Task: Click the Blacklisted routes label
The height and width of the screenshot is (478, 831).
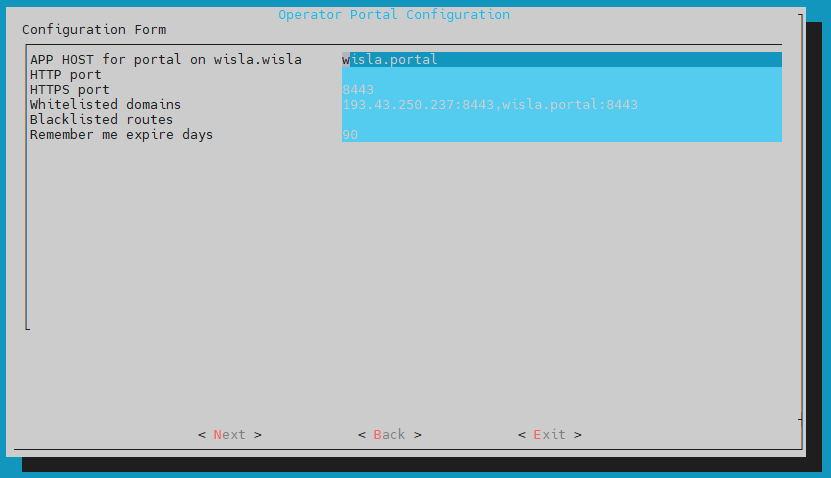Action: click(101, 120)
